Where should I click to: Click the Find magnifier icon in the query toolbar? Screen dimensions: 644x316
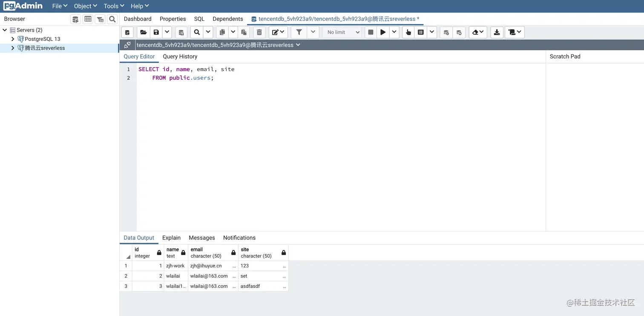point(197,32)
